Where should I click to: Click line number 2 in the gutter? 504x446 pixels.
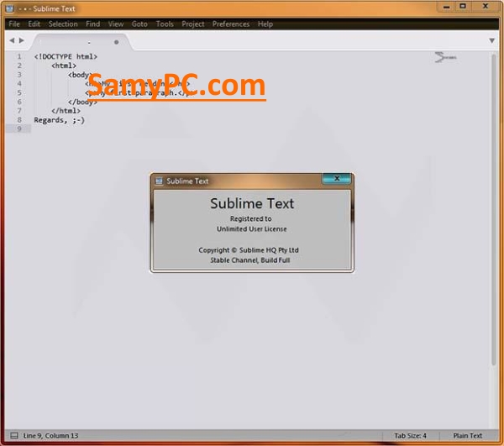click(19, 66)
